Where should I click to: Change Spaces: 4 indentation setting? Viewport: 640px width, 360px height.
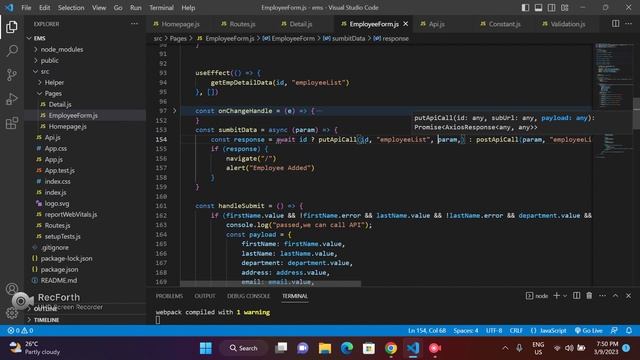466,330
